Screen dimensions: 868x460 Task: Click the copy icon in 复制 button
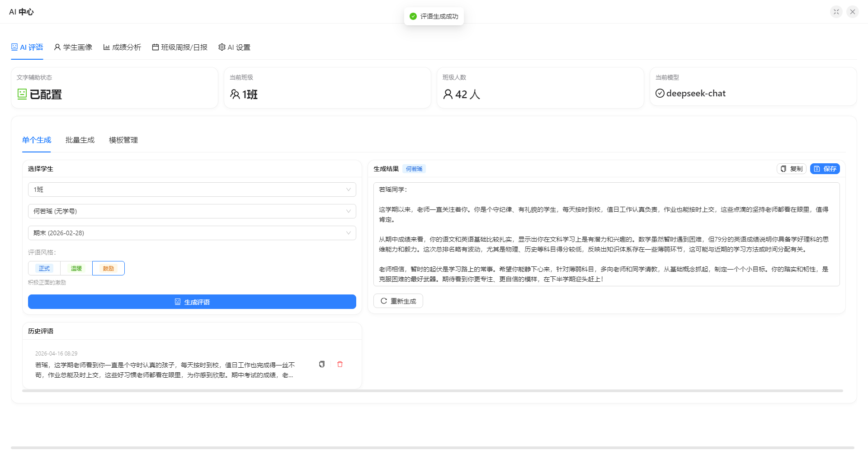click(783, 169)
